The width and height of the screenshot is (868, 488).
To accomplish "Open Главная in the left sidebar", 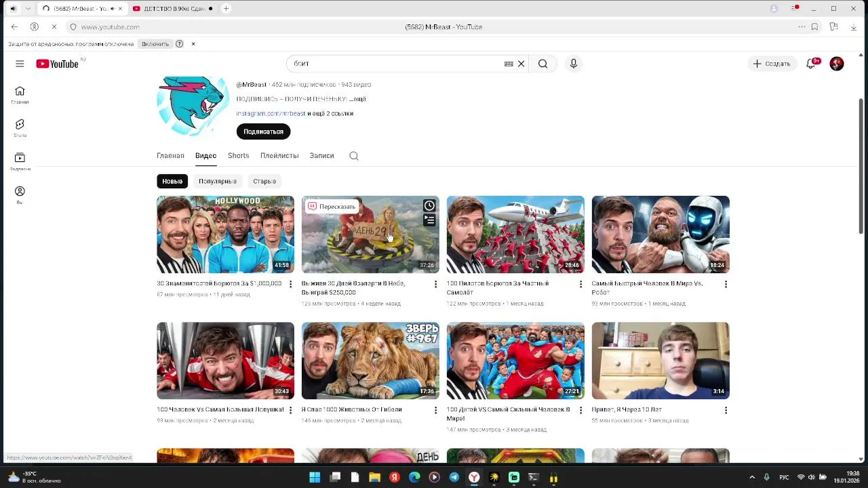I will tap(20, 95).
